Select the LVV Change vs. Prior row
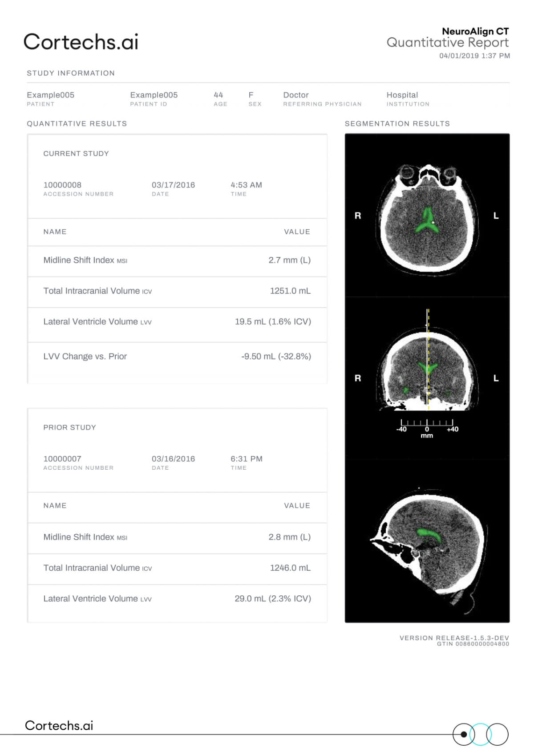Screen dimensions: 534x756 [177, 357]
